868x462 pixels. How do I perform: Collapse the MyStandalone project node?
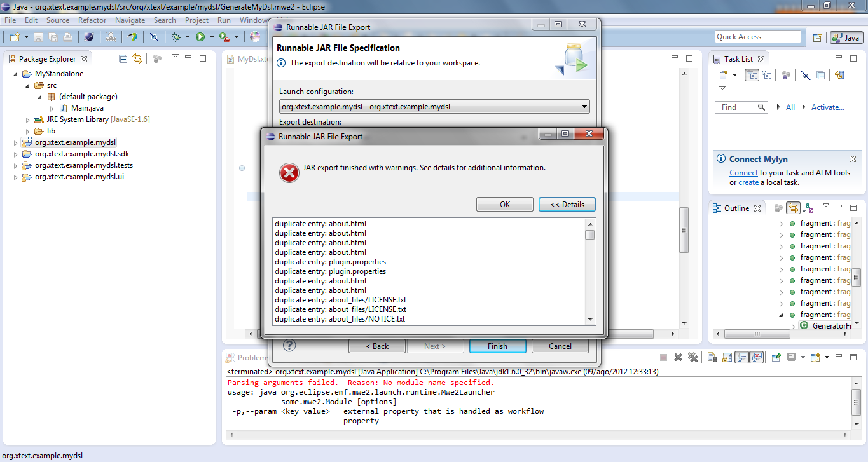coord(16,74)
